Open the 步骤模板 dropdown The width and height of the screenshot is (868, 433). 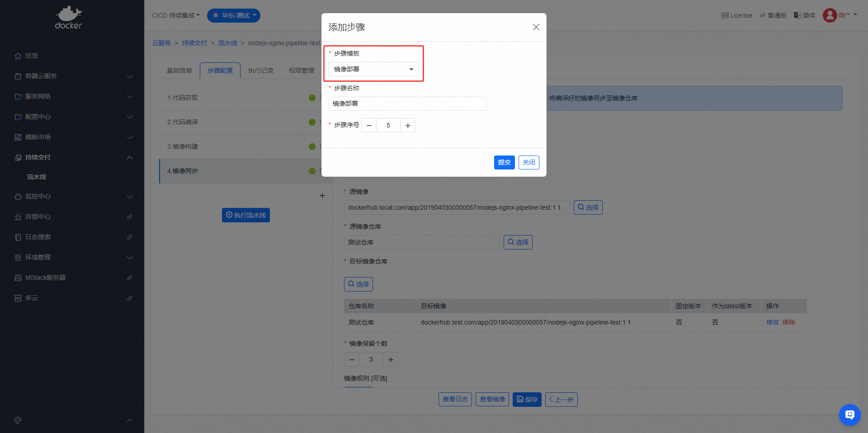tap(373, 69)
